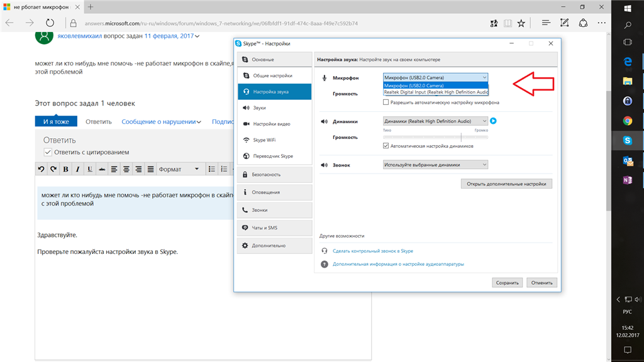Go back in the Edge browser
This screenshot has height=362, width=644.
(x=10, y=23)
